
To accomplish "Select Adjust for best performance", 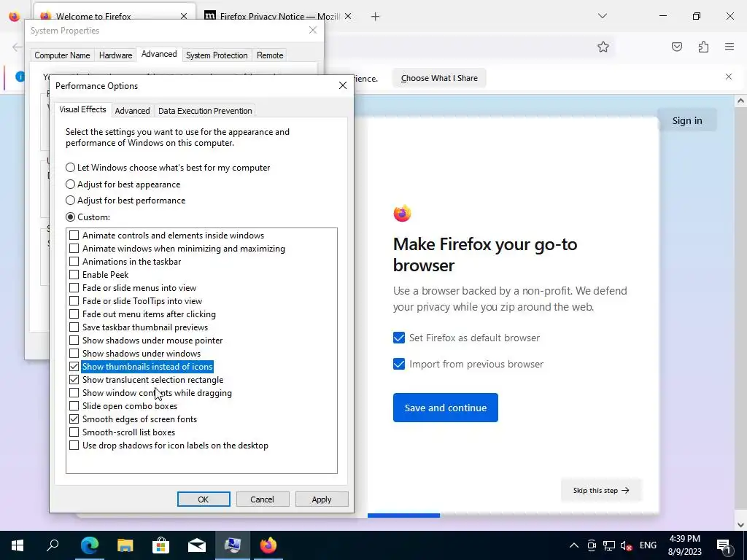I will pos(125,201).
